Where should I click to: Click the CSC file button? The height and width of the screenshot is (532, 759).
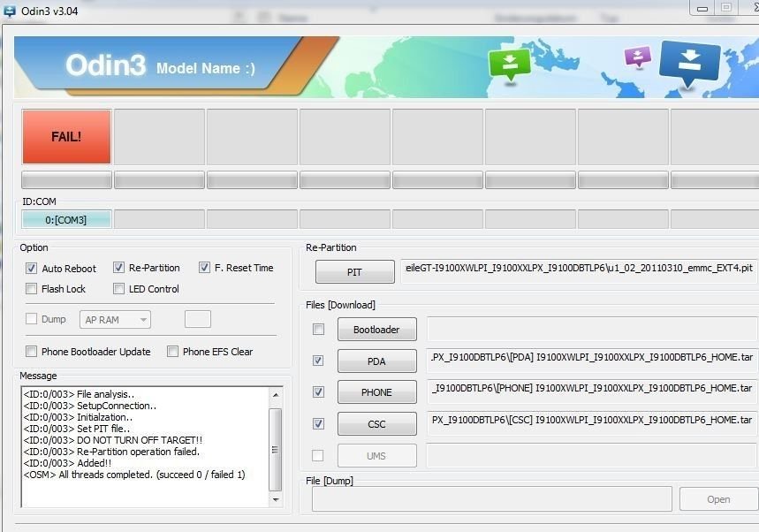pyautogui.click(x=376, y=424)
